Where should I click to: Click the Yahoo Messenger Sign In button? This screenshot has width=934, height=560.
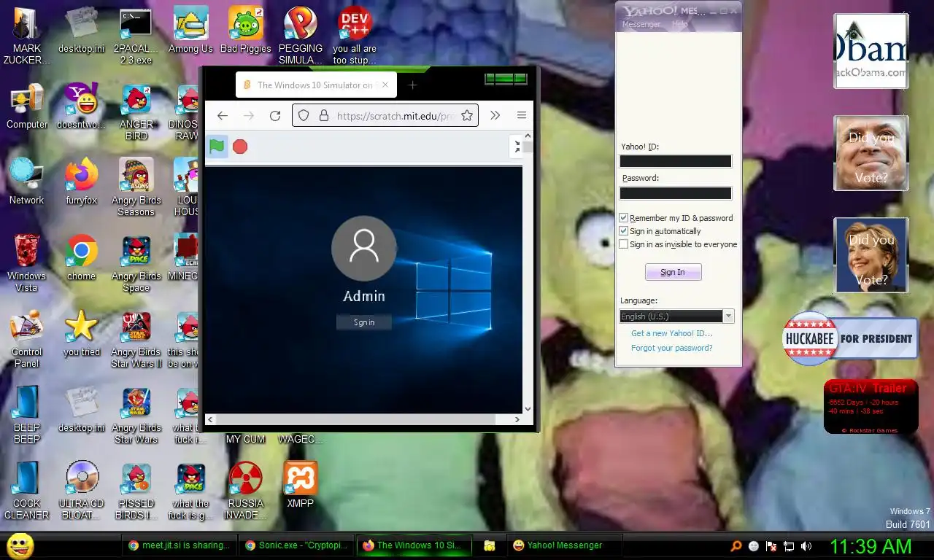pyautogui.click(x=673, y=272)
